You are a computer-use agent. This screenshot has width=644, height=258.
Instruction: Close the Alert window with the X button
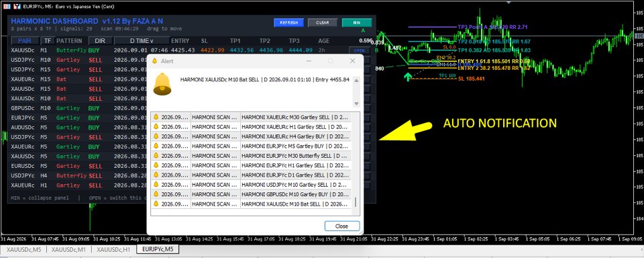[x=352, y=61]
